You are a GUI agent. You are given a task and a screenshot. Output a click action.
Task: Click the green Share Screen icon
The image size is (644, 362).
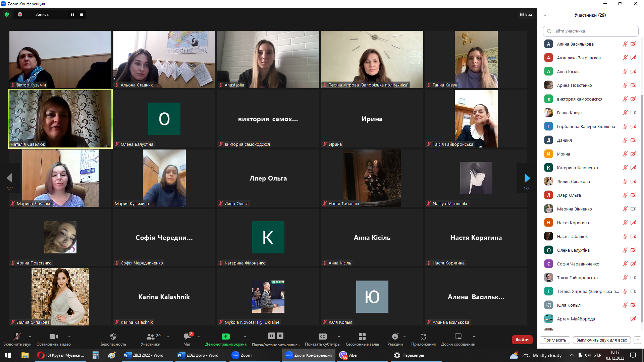(x=226, y=337)
